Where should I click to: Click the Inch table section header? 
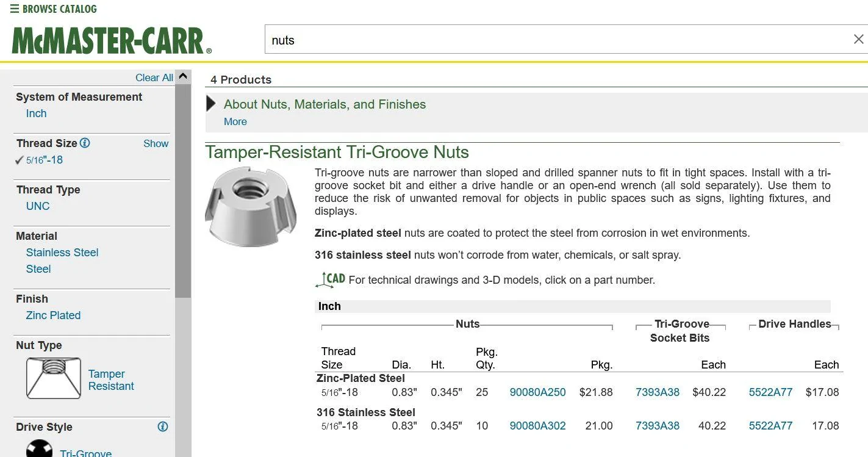[x=573, y=306]
